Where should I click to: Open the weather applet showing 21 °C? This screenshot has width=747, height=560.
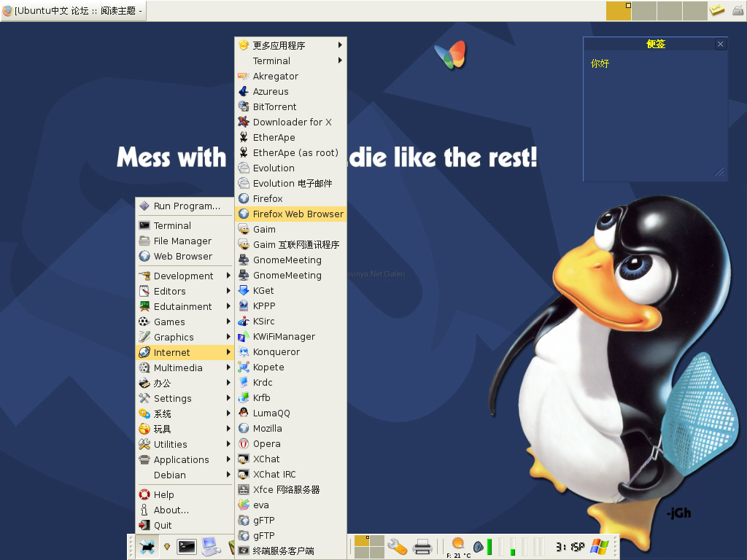tap(458, 547)
